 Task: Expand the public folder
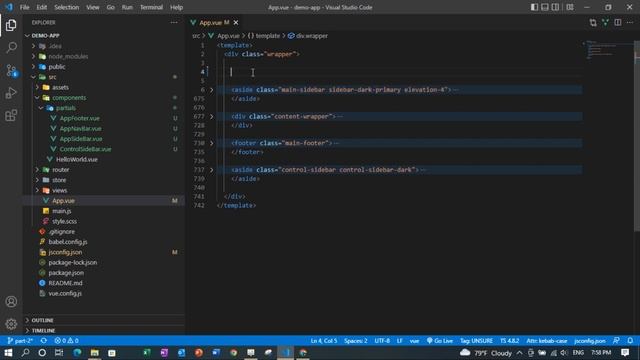(33, 67)
